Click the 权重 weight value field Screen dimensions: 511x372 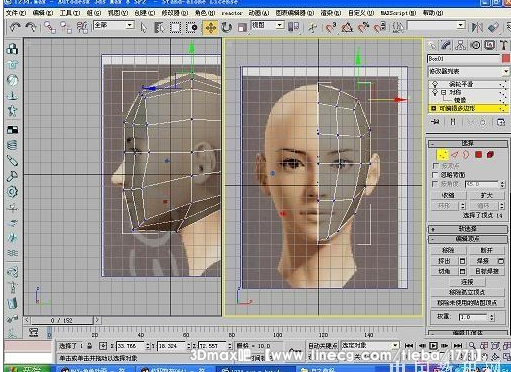[473, 317]
